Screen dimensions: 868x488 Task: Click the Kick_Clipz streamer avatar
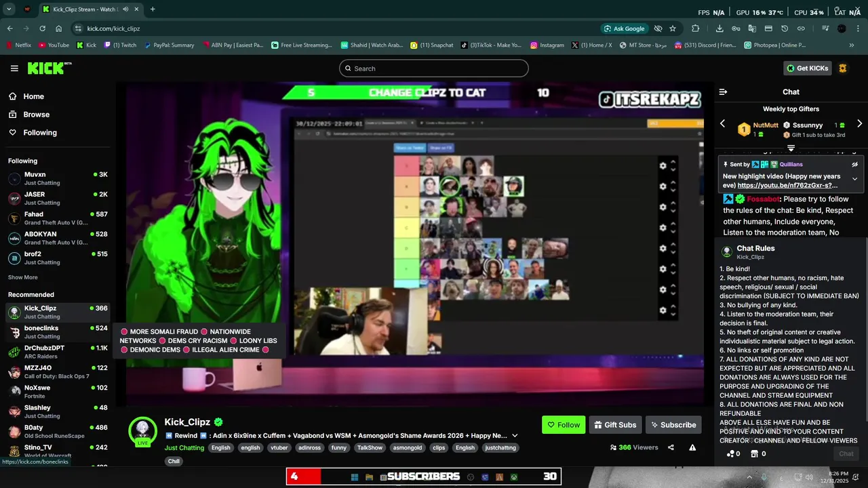pyautogui.click(x=143, y=431)
